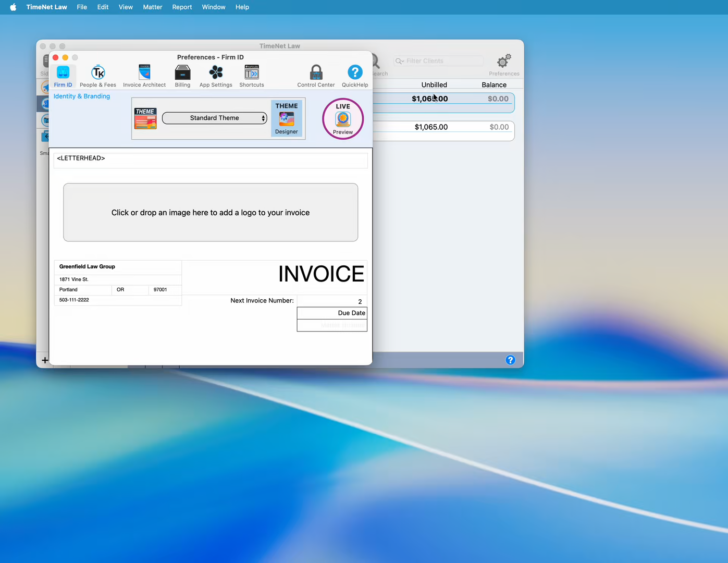Click the blue help icon in the main window's bottom bar

pos(510,360)
